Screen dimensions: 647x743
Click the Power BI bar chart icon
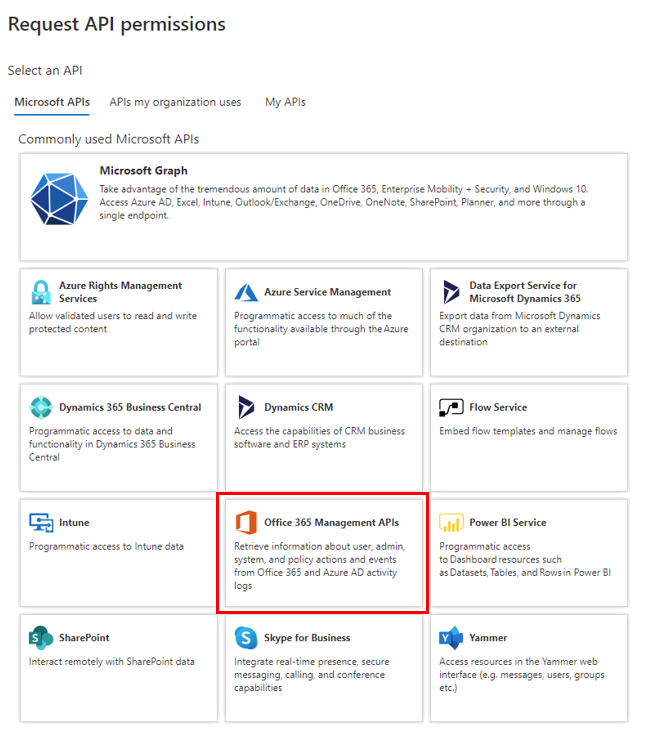(x=451, y=523)
